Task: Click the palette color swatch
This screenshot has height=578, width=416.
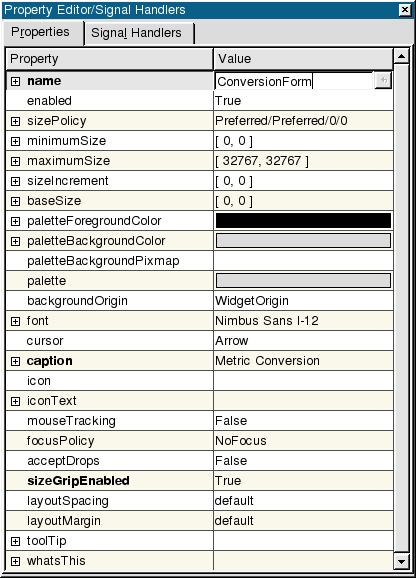Action: [x=303, y=281]
